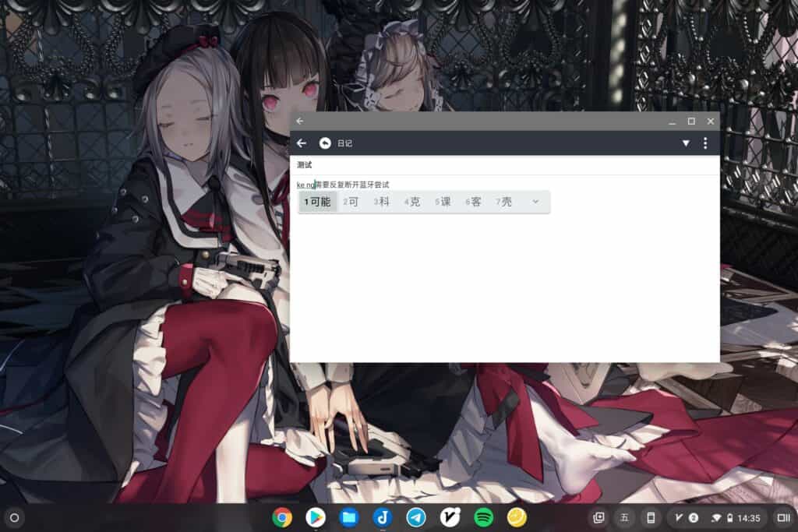Click the overview windows button
Image resolution: width=798 pixels, height=532 pixels.
coord(782,518)
